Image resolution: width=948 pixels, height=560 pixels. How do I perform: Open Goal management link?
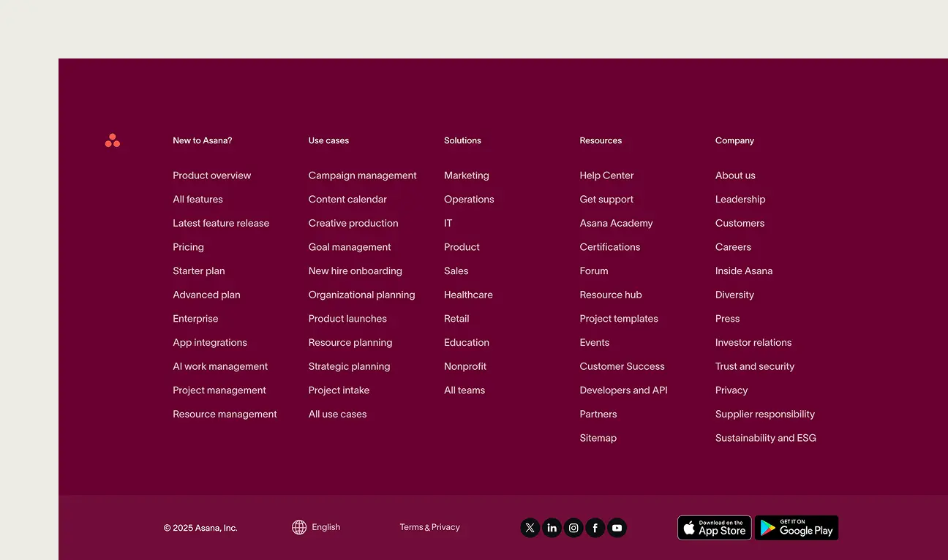coord(350,247)
